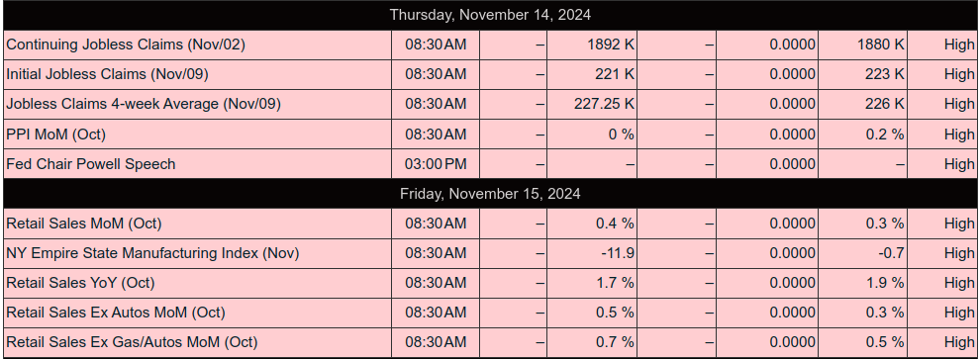
Task: Click the Friday, November 15, 2024 header
Action: (x=490, y=194)
